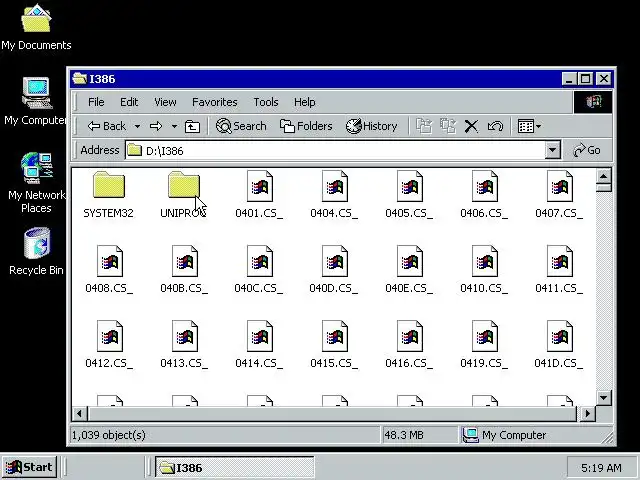Select the 040C.CS_ file icon

(x=259, y=261)
